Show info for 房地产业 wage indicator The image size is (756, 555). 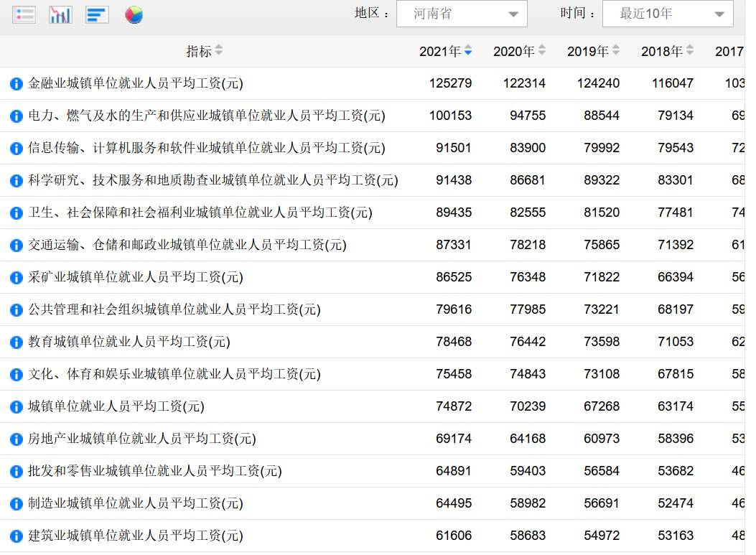pyautogui.click(x=17, y=439)
